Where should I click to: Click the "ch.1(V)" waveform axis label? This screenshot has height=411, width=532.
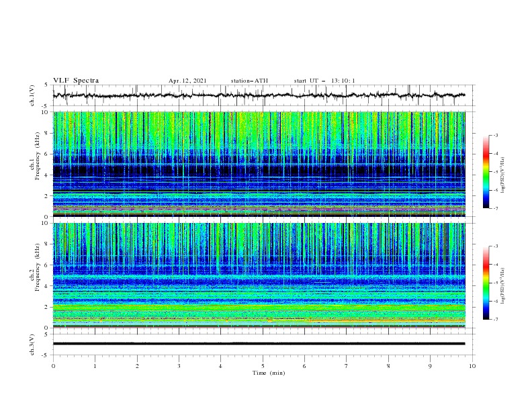point(32,95)
